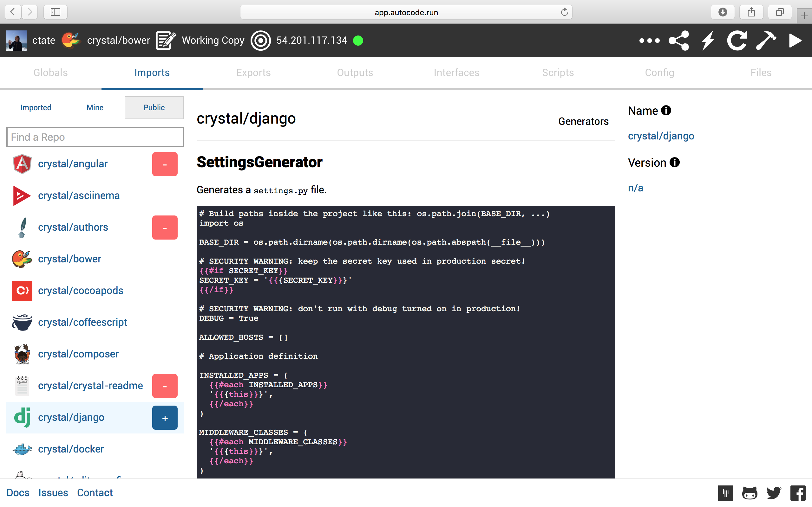Click the GitHub cat icon in footer
The image size is (812, 507).
pyautogui.click(x=750, y=492)
